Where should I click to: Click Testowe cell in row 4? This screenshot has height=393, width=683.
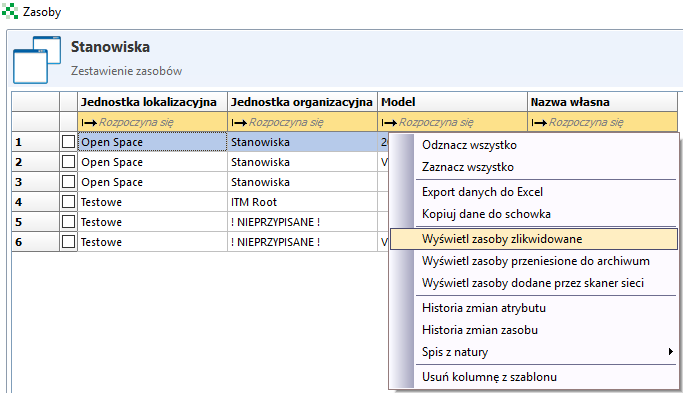(152, 202)
